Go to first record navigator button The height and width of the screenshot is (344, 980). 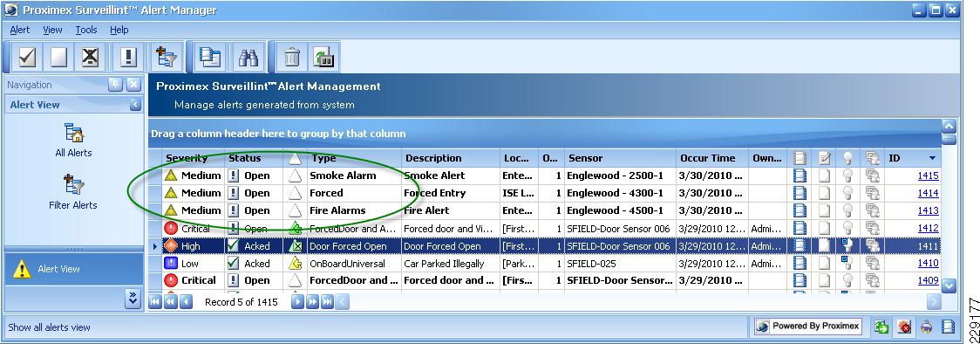tap(155, 302)
